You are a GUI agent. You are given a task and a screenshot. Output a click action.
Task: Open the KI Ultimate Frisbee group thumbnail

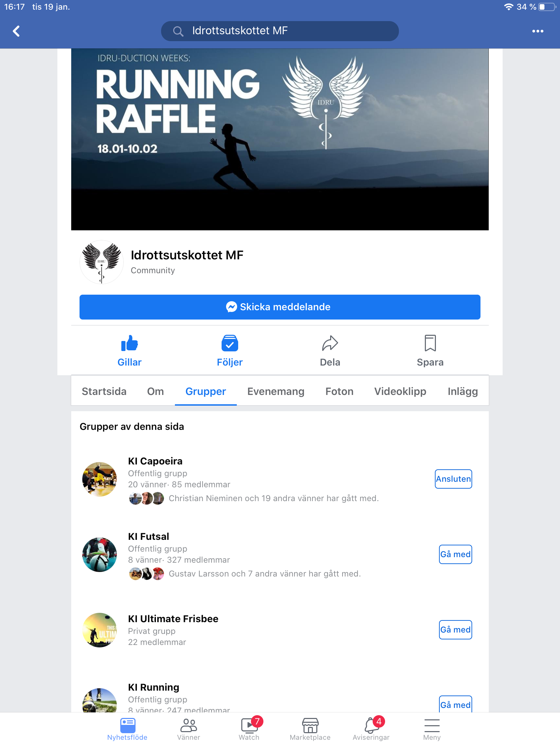[x=100, y=630]
